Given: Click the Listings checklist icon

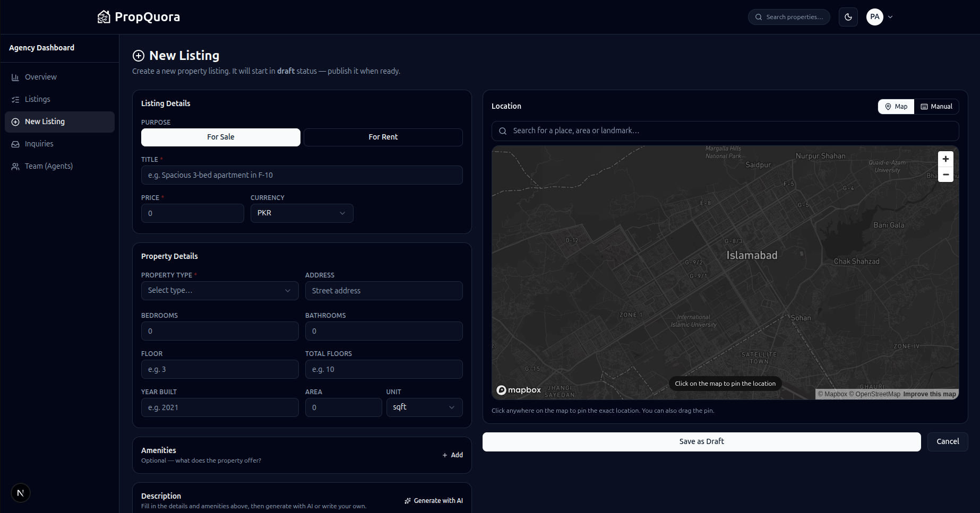Looking at the screenshot, I should click(15, 100).
